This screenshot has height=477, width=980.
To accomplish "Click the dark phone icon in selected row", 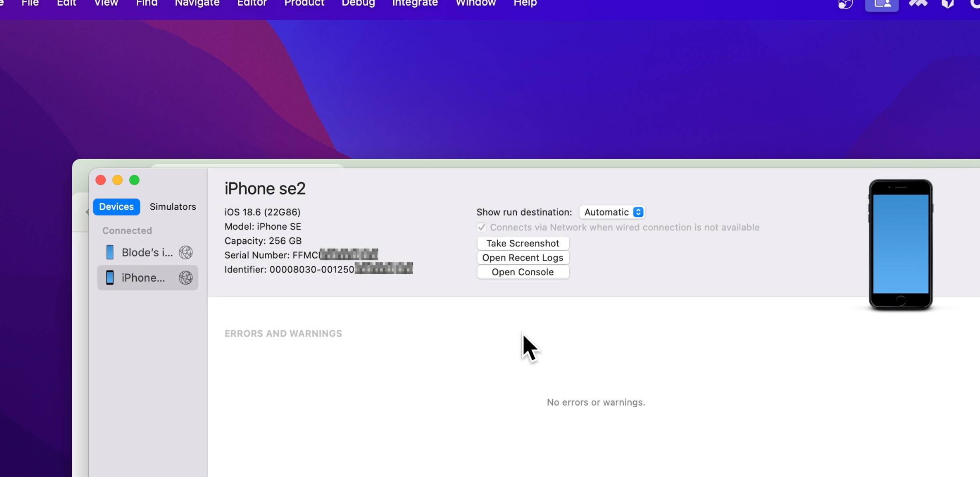I will (x=110, y=277).
